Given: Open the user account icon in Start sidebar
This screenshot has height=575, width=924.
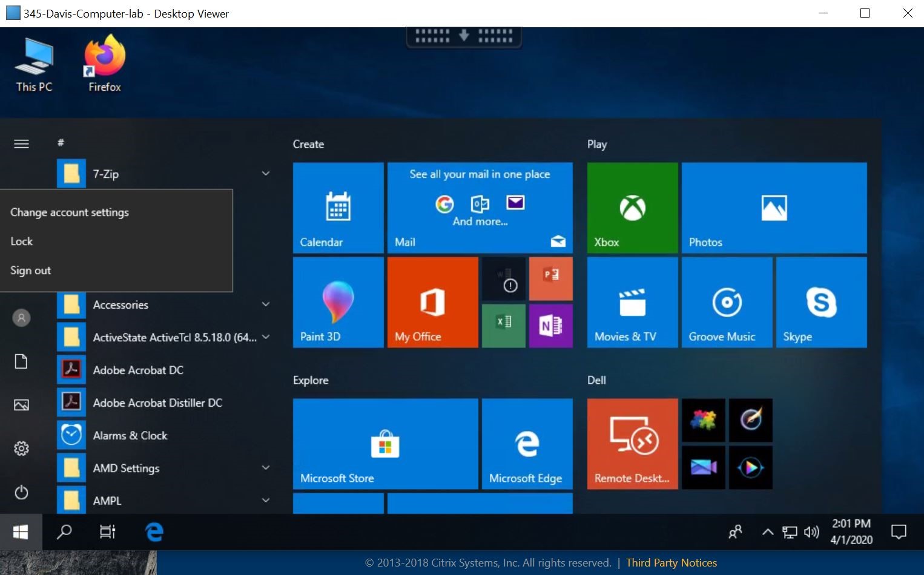Looking at the screenshot, I should 21,317.
